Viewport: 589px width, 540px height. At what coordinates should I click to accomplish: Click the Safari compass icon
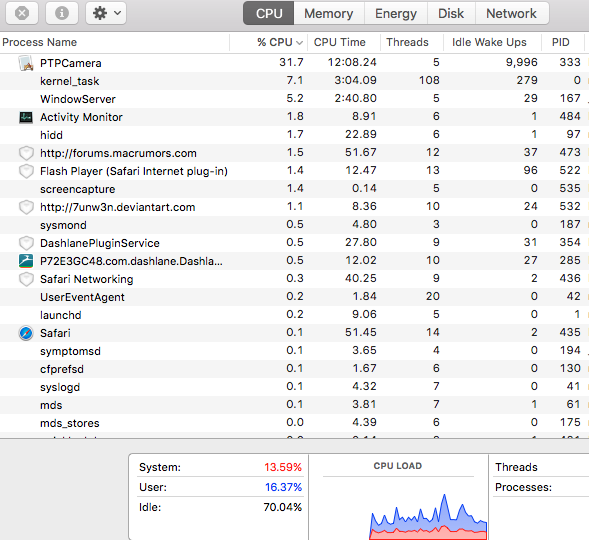26,333
